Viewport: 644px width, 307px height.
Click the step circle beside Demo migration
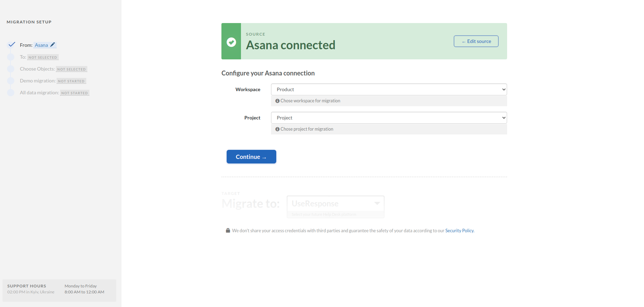(11, 81)
